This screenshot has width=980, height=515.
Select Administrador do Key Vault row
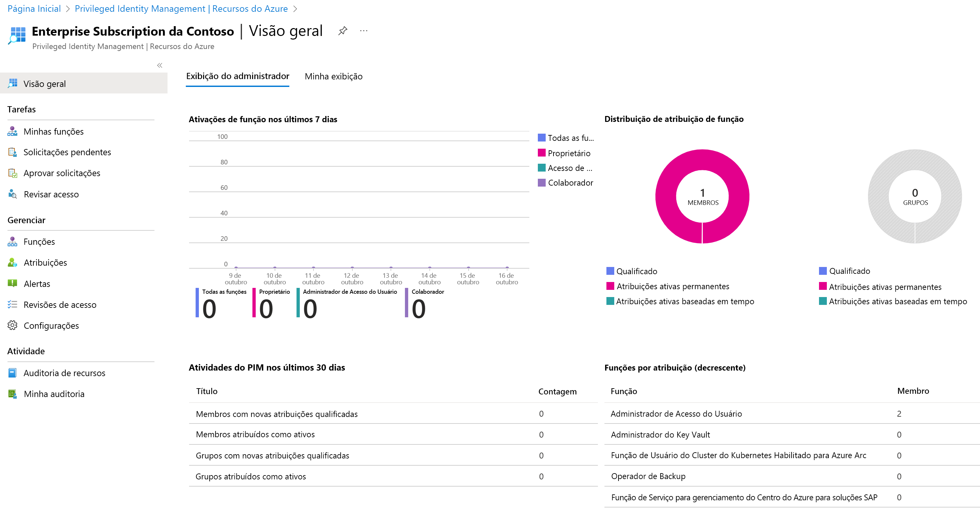tap(792, 435)
